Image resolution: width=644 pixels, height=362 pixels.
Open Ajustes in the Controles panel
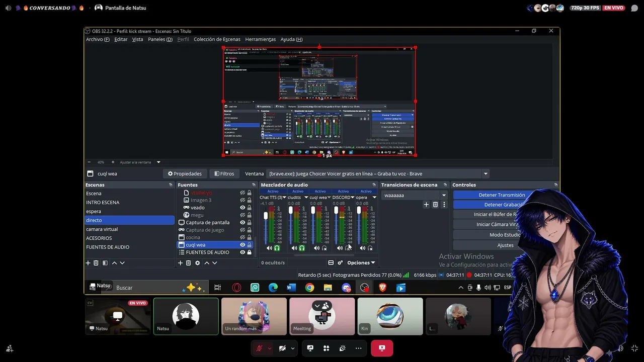(505, 245)
